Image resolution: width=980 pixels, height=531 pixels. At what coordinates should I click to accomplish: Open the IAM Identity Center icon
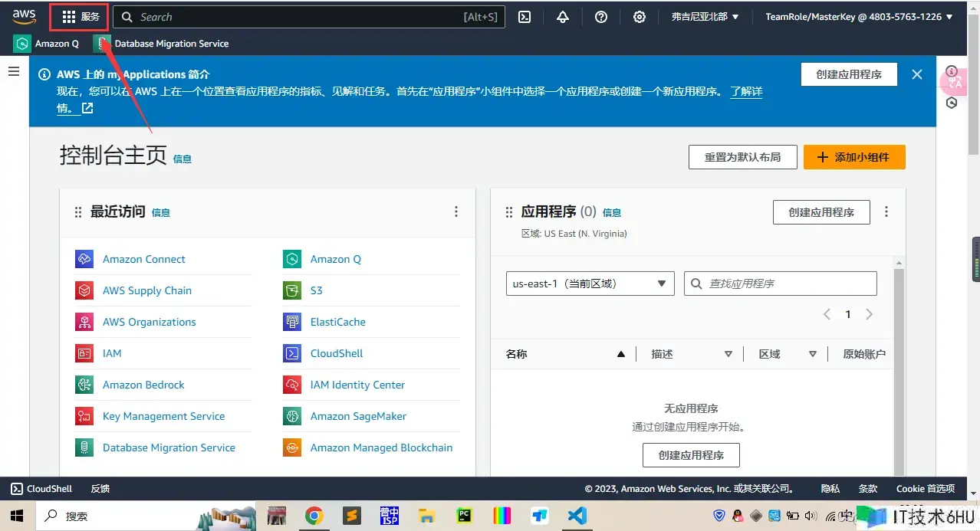tap(292, 385)
